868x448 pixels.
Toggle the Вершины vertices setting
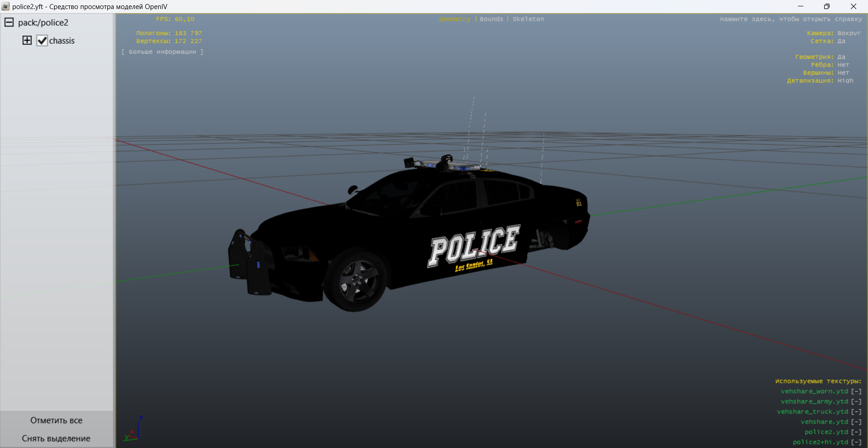(x=843, y=73)
